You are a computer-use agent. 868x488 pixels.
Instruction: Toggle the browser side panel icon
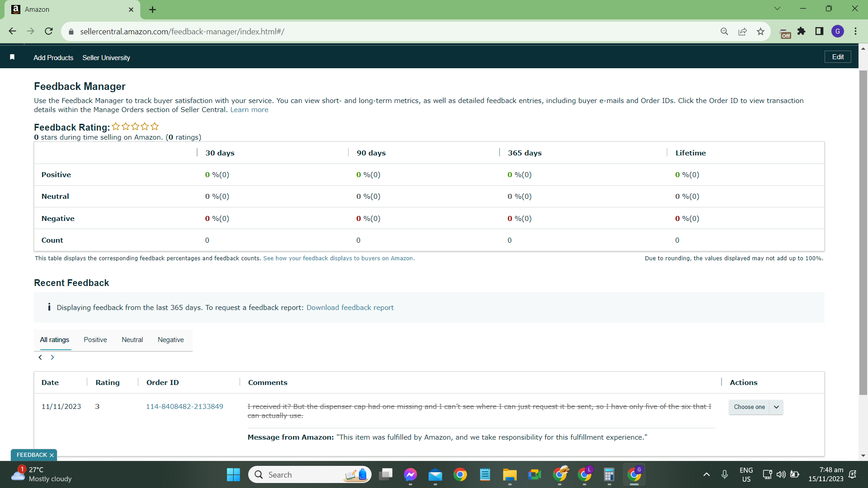819,31
